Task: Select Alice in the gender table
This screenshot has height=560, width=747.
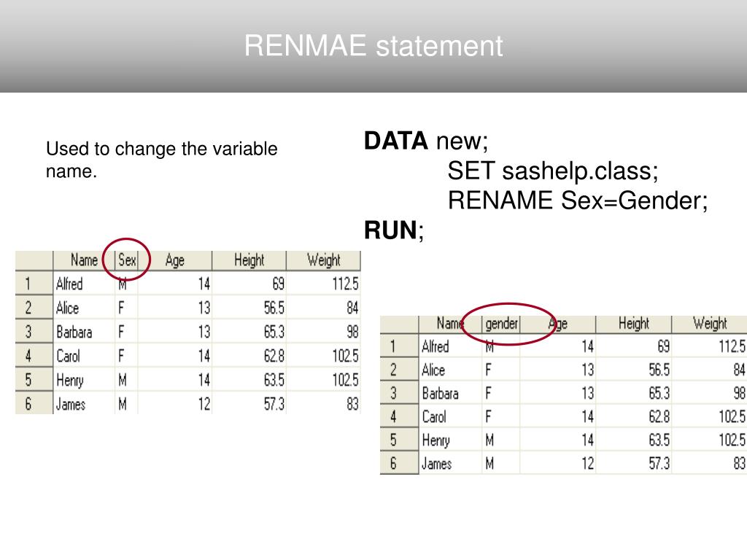Action: coord(433,370)
